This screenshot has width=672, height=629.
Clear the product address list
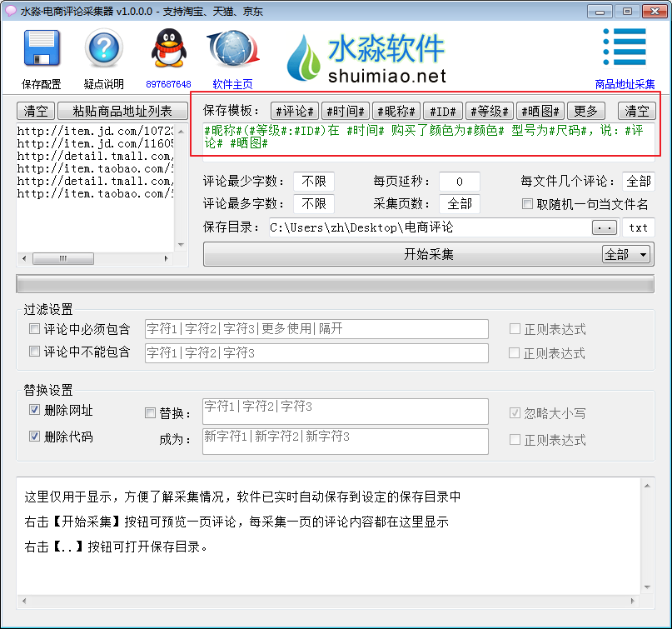(x=36, y=111)
